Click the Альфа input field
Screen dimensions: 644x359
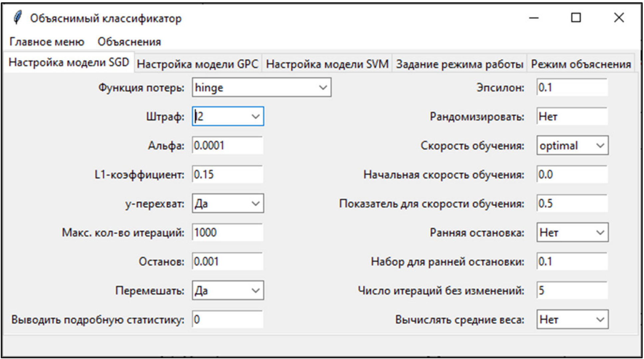(227, 146)
